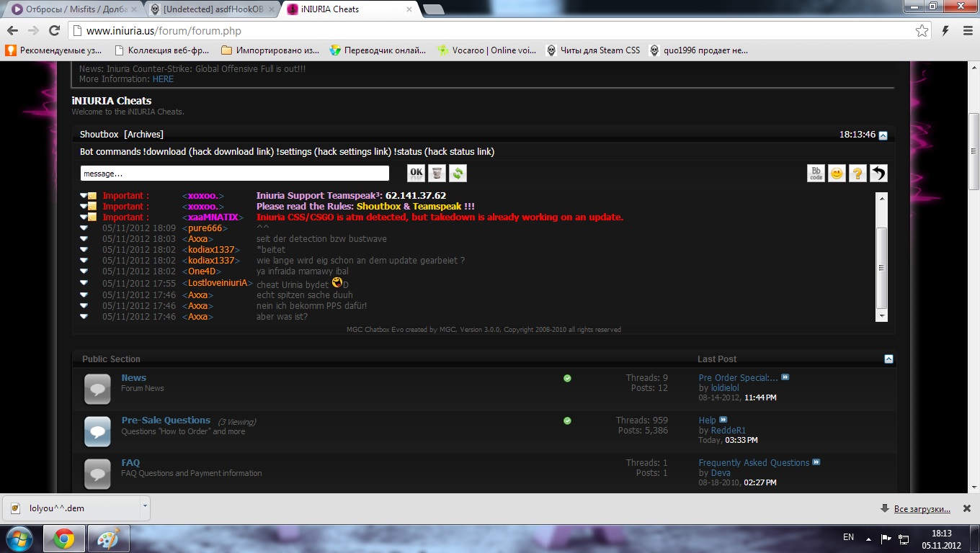Go to last post arrow beside Help
980x553 pixels.
723,420
